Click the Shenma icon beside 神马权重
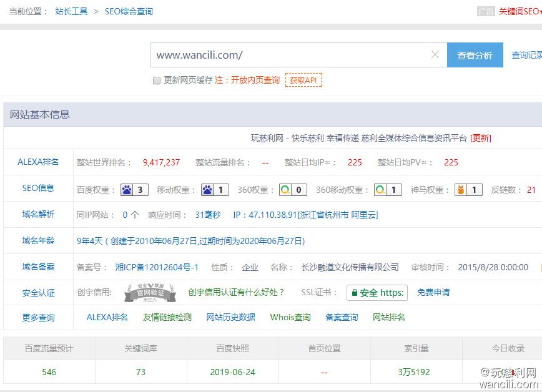Screen dimensions: 542x392 460,190
